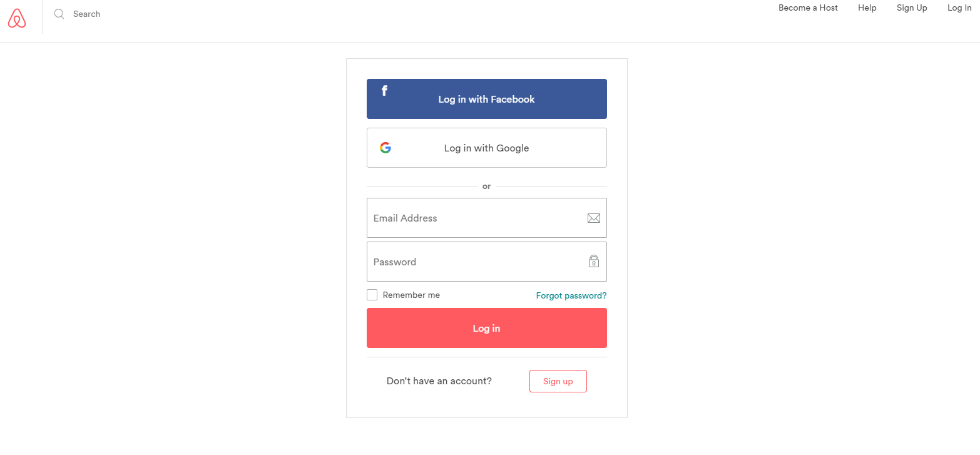This screenshot has width=980, height=455.
Task: Click the padlock icon in password field
Action: pyautogui.click(x=593, y=261)
